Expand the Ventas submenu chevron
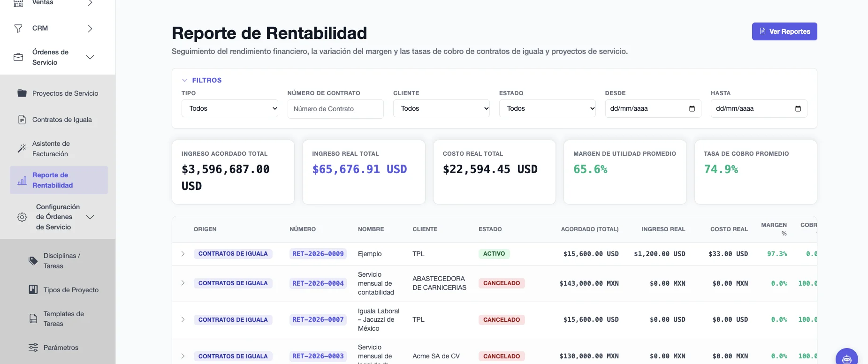868x364 pixels. pyautogui.click(x=90, y=3)
